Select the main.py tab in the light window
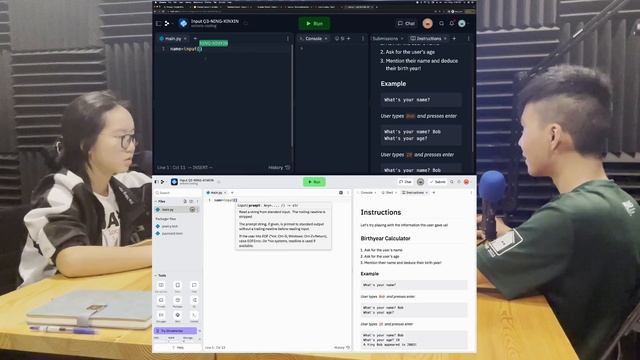 coord(215,193)
